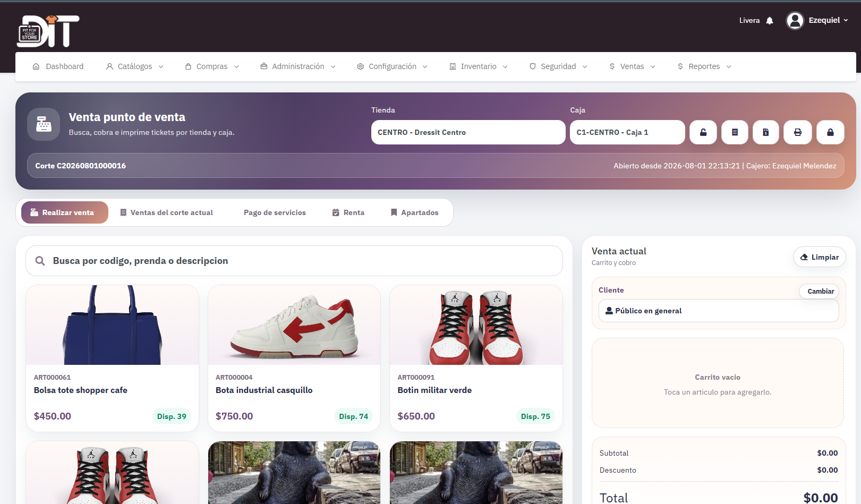Click the Público en general client field
The width and height of the screenshot is (861, 504).
click(719, 311)
